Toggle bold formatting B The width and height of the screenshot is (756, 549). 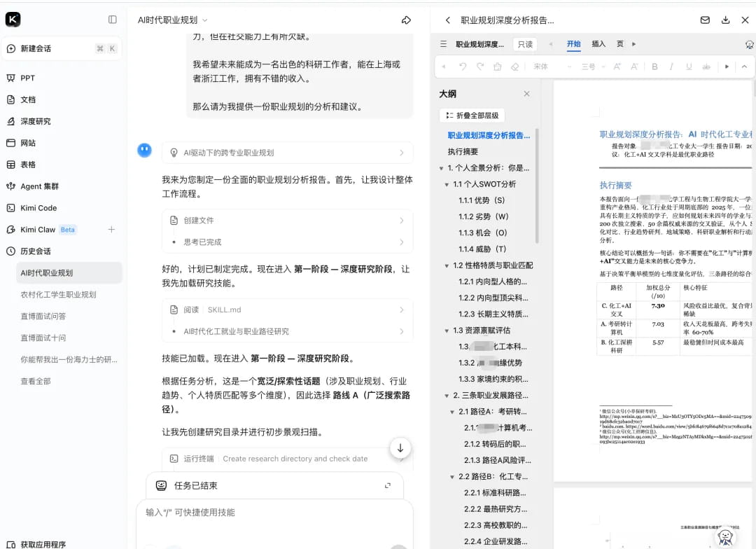coord(654,67)
